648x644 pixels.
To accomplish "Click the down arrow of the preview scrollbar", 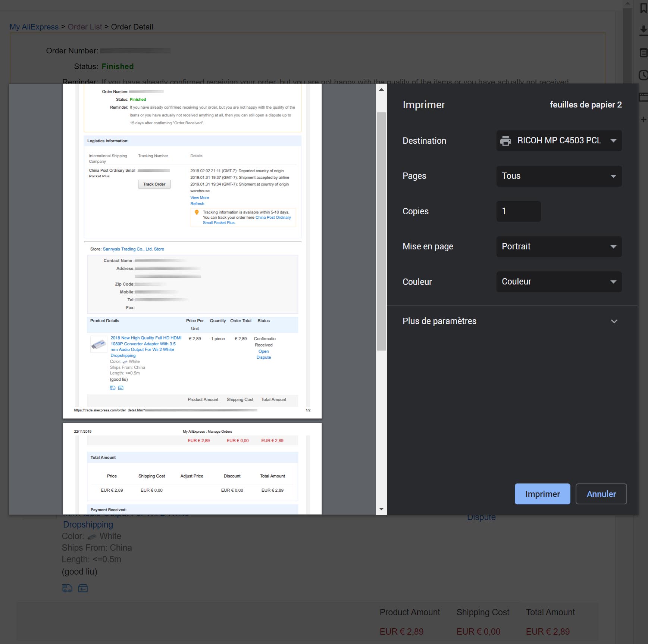I will (381, 509).
